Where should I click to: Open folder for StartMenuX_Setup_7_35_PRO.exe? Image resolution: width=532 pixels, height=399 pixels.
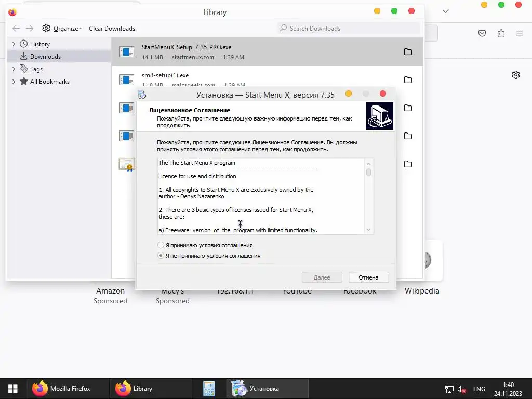(x=408, y=51)
